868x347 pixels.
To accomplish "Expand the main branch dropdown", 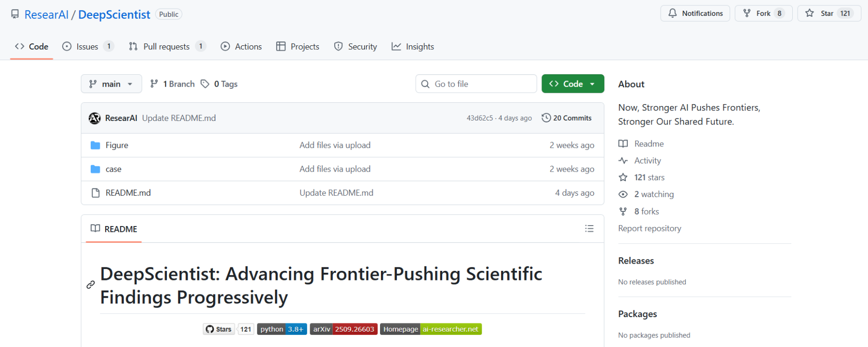I will click(x=111, y=84).
